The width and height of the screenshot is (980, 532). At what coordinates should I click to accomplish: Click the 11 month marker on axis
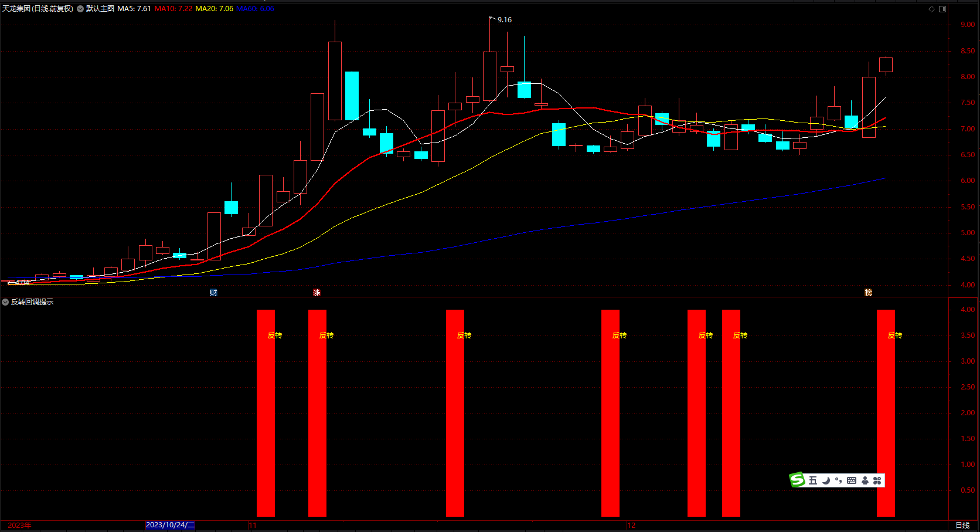pos(253,526)
